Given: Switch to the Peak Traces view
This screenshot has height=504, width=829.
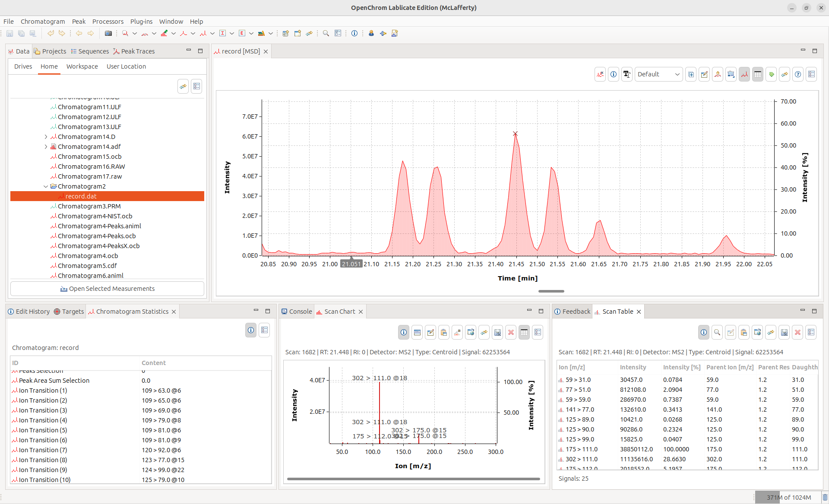Looking at the screenshot, I should [134, 51].
